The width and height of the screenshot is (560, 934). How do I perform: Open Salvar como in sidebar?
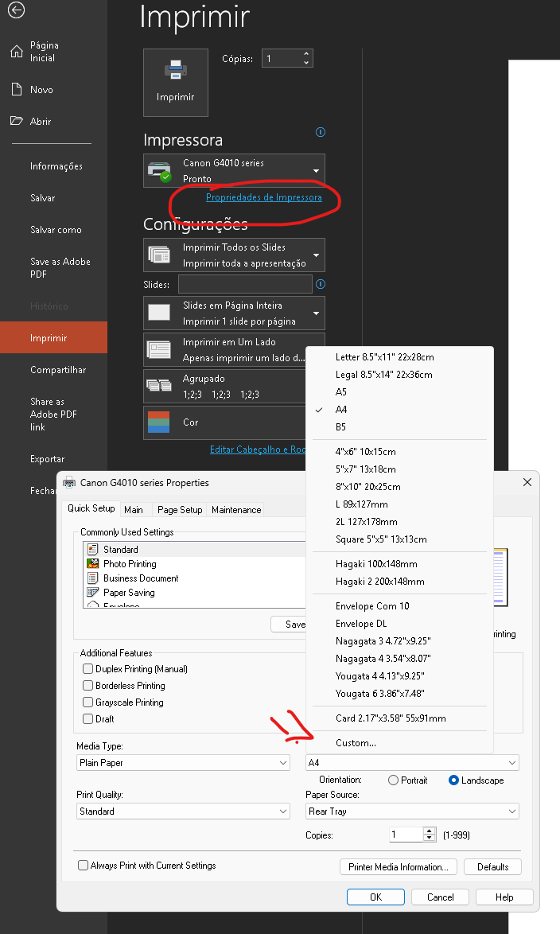(x=56, y=229)
